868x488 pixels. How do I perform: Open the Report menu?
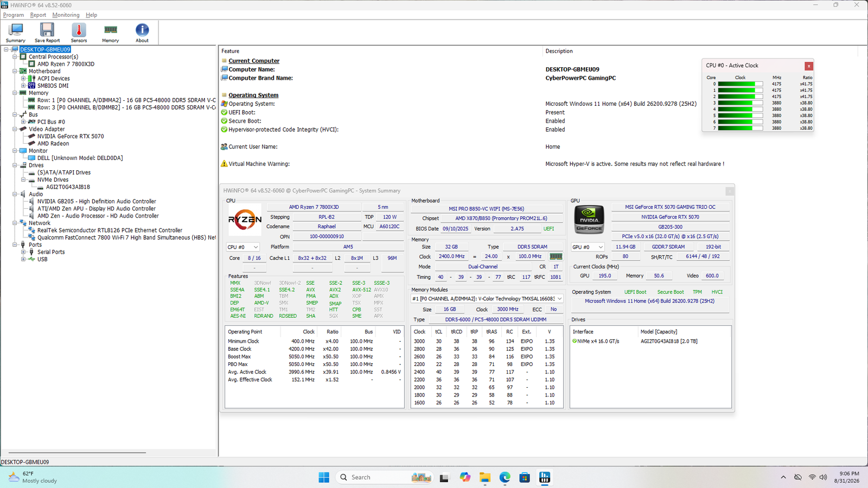tap(38, 15)
